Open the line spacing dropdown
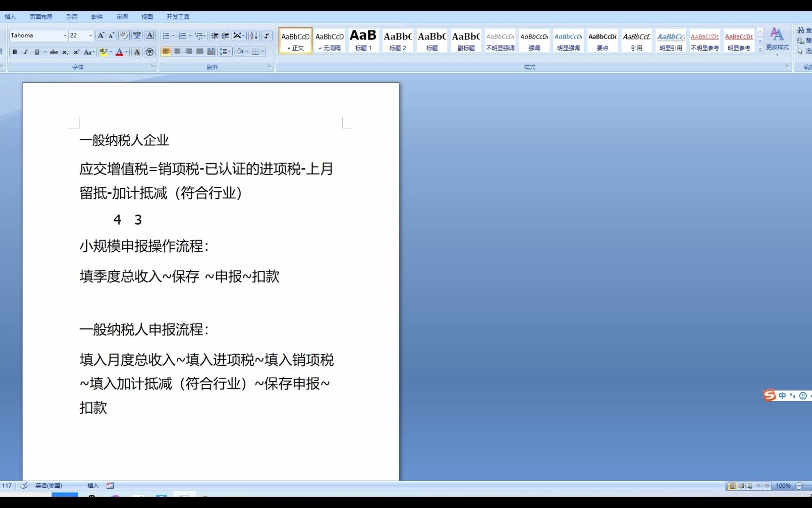Viewport: 812px width, 508px height. click(x=225, y=52)
